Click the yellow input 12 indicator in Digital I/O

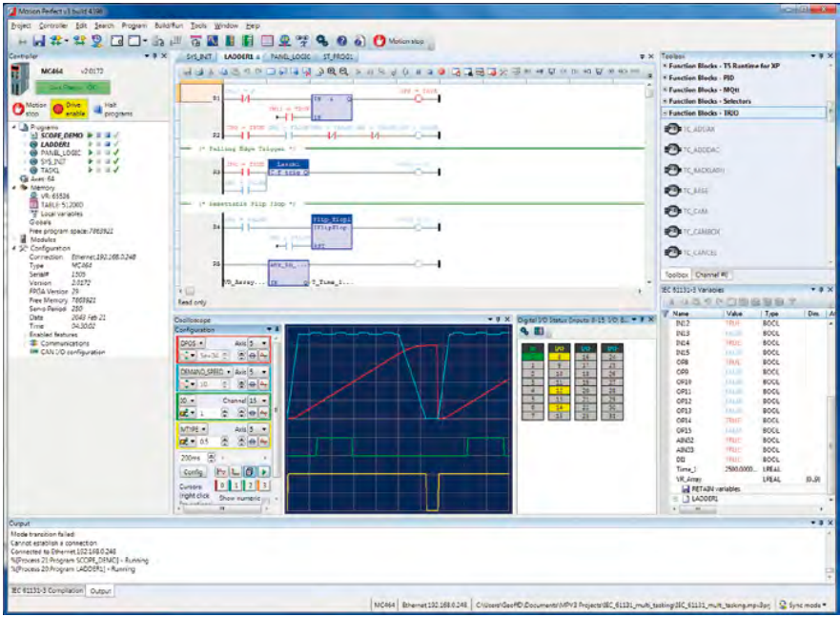tap(559, 391)
